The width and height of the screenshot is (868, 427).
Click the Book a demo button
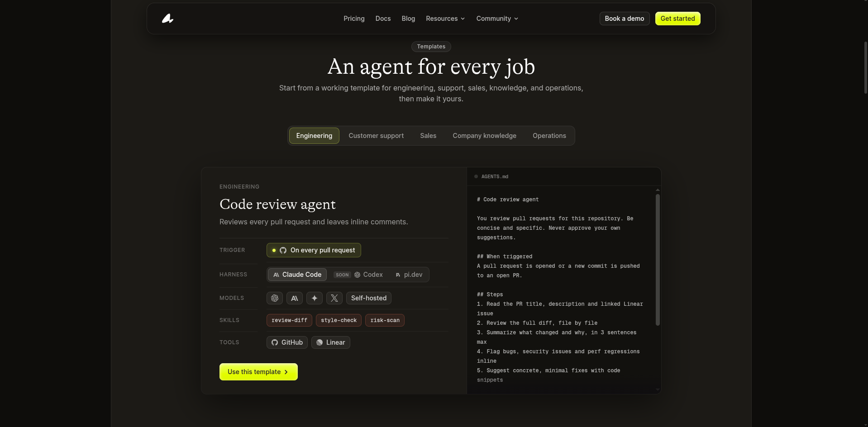(x=625, y=19)
